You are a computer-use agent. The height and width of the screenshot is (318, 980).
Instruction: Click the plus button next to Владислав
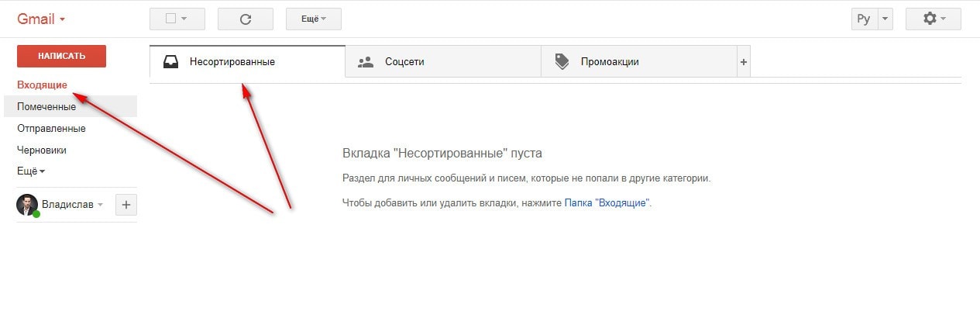tap(126, 205)
